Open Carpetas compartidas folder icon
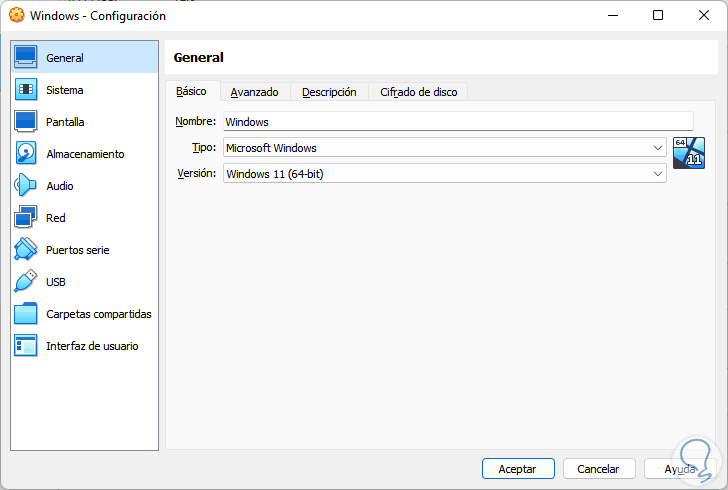Image resolution: width=728 pixels, height=490 pixels. tap(26, 314)
